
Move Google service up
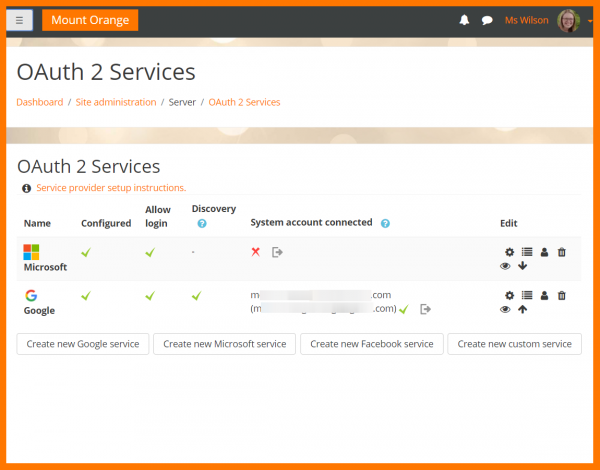pyautogui.click(x=523, y=309)
